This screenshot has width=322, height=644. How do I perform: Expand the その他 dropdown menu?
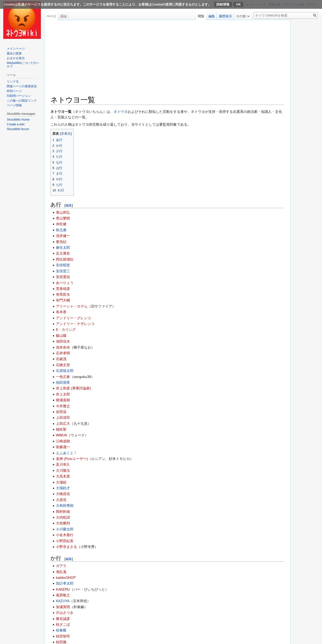(x=243, y=16)
